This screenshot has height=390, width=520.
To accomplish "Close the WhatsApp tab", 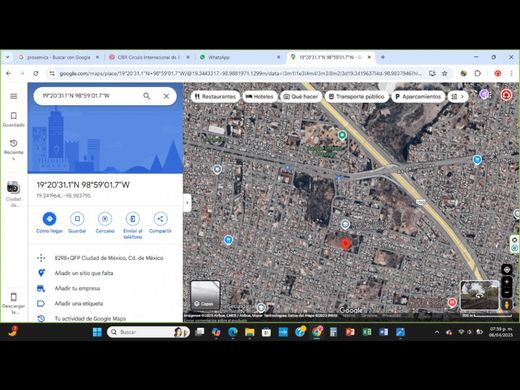I will (x=279, y=57).
